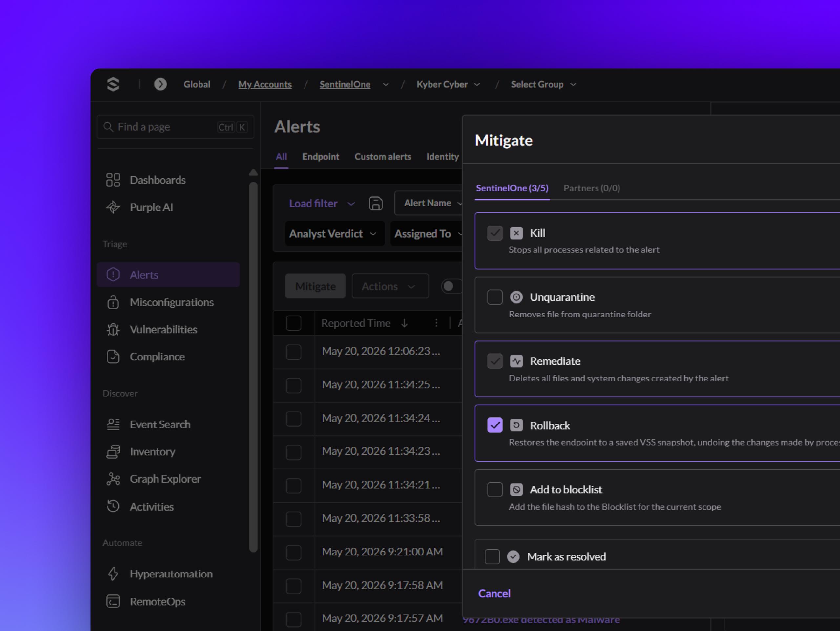Check the Add to blocklist checkbox

tap(495, 489)
